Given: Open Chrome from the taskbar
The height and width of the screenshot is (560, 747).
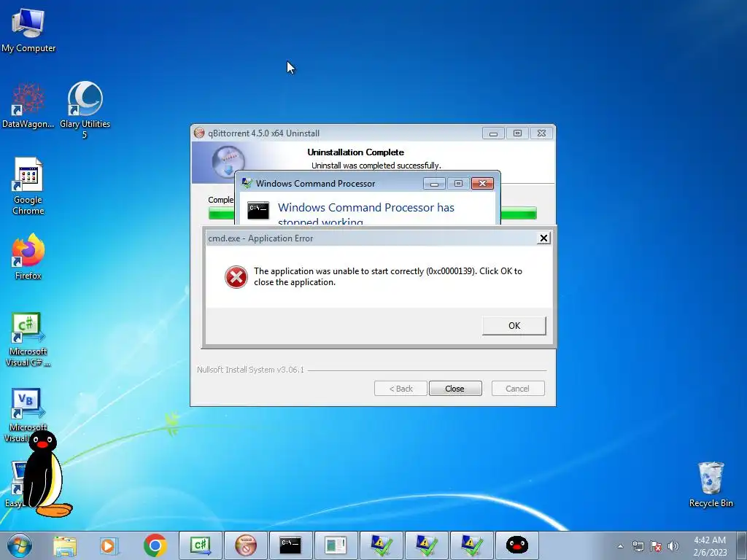Looking at the screenshot, I should [x=155, y=545].
